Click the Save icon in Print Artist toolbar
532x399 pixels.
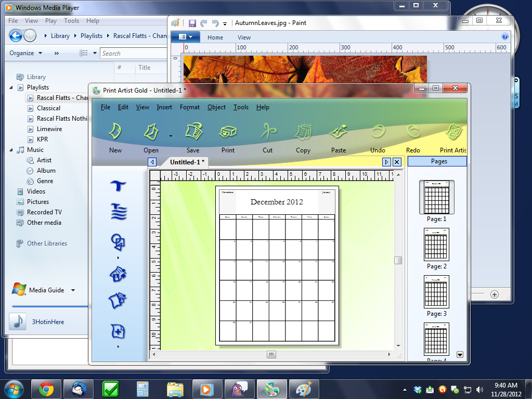pos(193,132)
